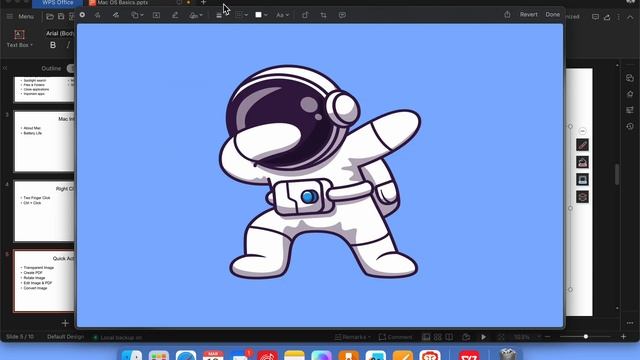Add a new slide with plus button
This screenshot has height=360, width=640.
(65, 323)
